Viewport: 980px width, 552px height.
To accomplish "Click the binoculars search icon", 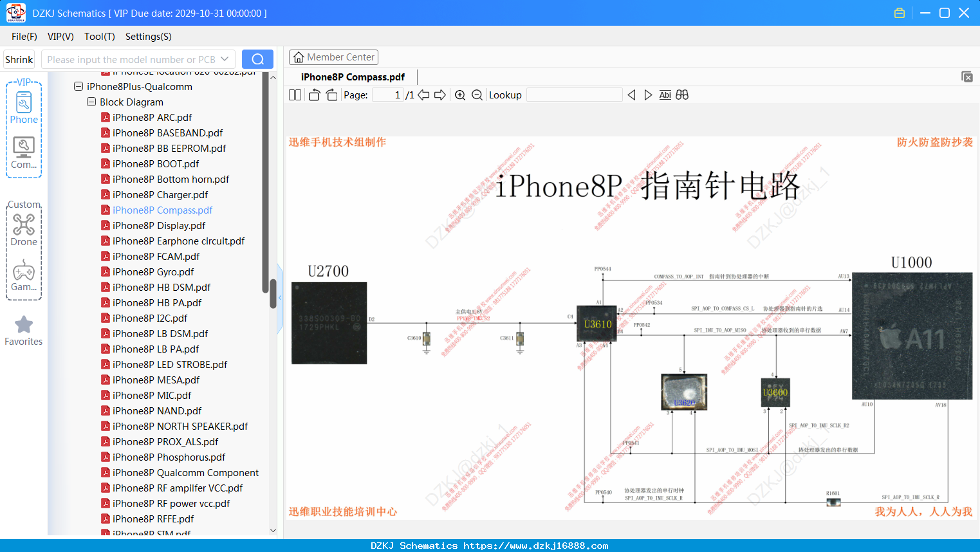I will (x=682, y=95).
